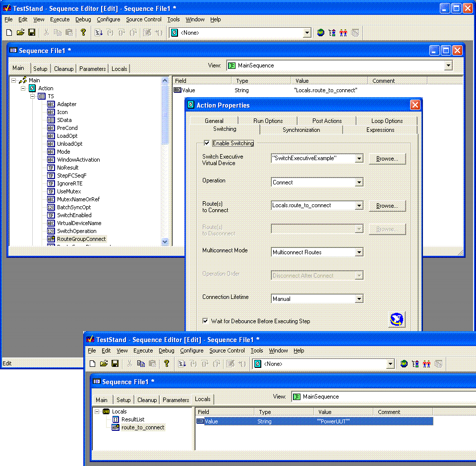The height and width of the screenshot is (466, 476).
Task: Open Configure menu in top menu bar
Action: pyautogui.click(x=109, y=19)
